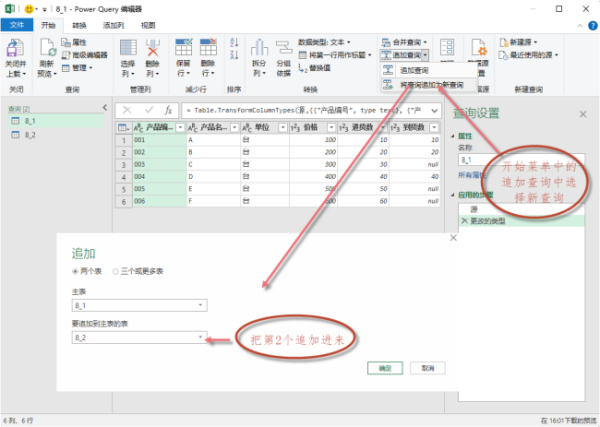Select query 8_2 in the queries pane
The height and width of the screenshot is (427, 600).
pos(30,133)
